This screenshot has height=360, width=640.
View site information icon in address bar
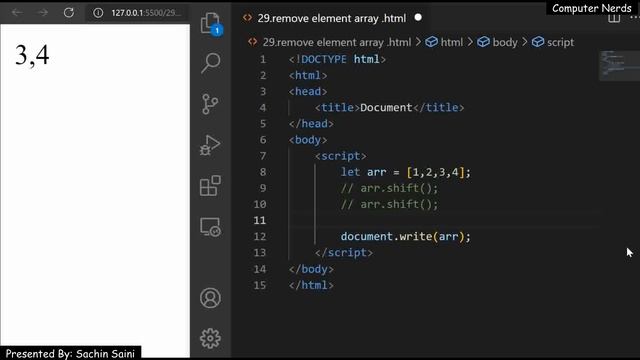point(98,13)
